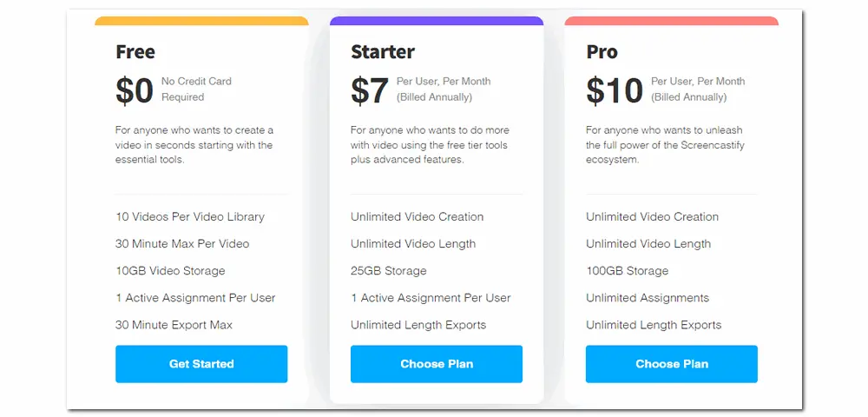Click the Get Started button

pyautogui.click(x=201, y=364)
